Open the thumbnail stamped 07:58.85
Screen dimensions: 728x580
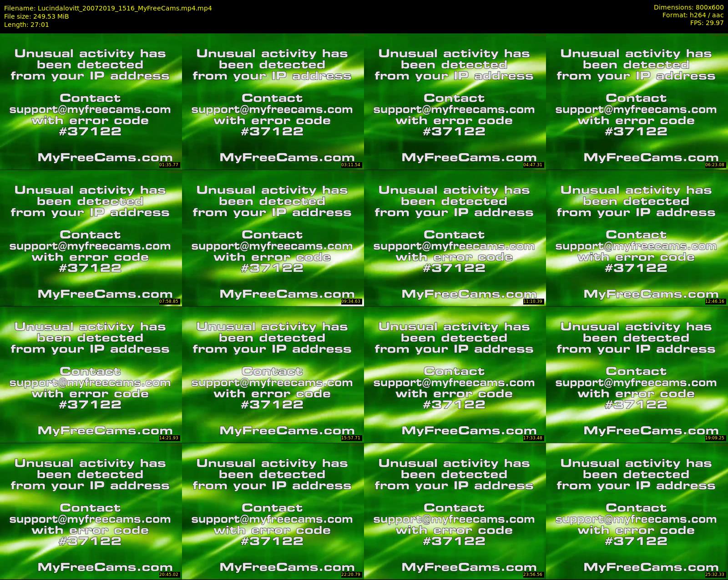point(91,238)
